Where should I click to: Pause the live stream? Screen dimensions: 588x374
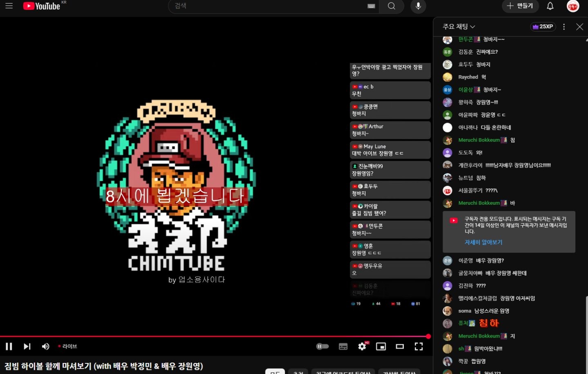9,347
